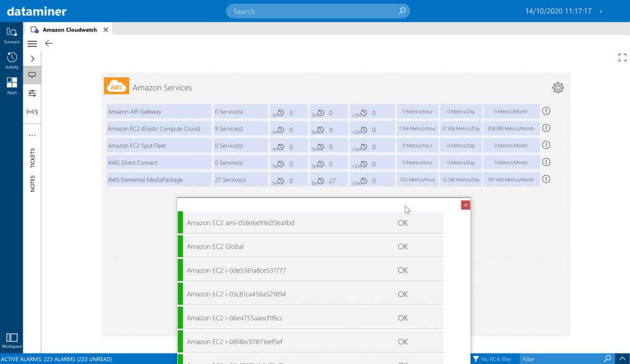Click the 5m counter showing 9
Viewport: 630px width, 364px height.
click(329, 129)
